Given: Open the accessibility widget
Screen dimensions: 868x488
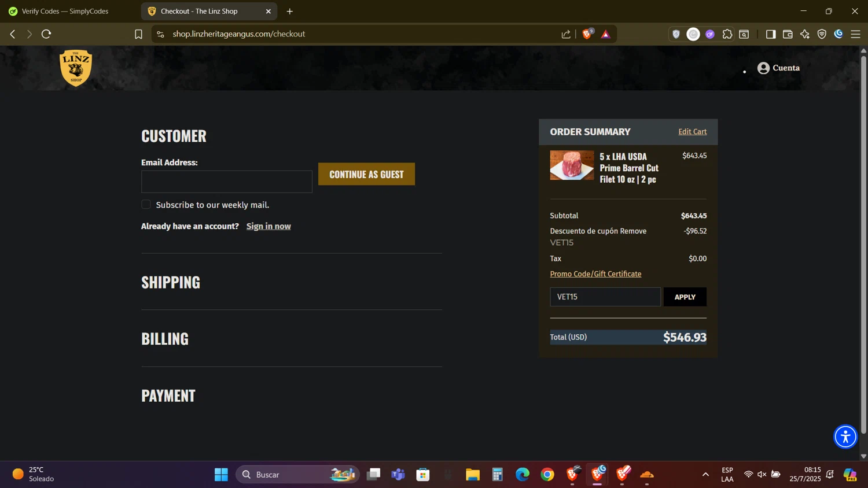Looking at the screenshot, I should tap(845, 437).
